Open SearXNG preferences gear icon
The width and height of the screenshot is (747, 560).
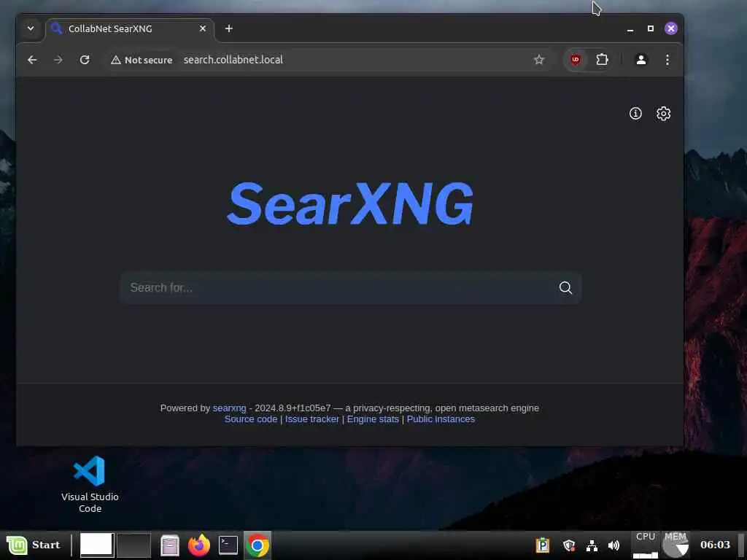[663, 113]
